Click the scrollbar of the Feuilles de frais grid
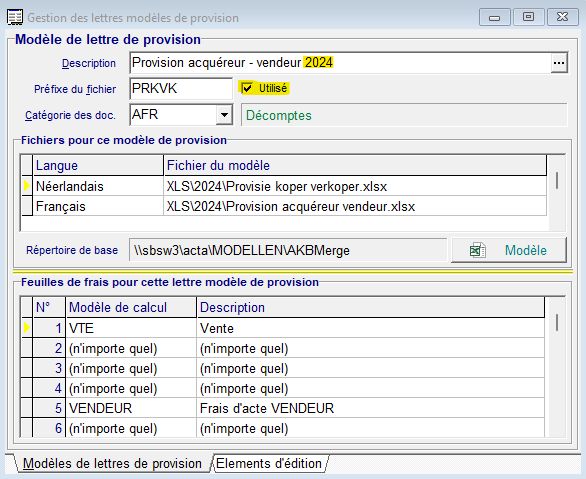Viewport: 586px width, 479px height. [557, 366]
